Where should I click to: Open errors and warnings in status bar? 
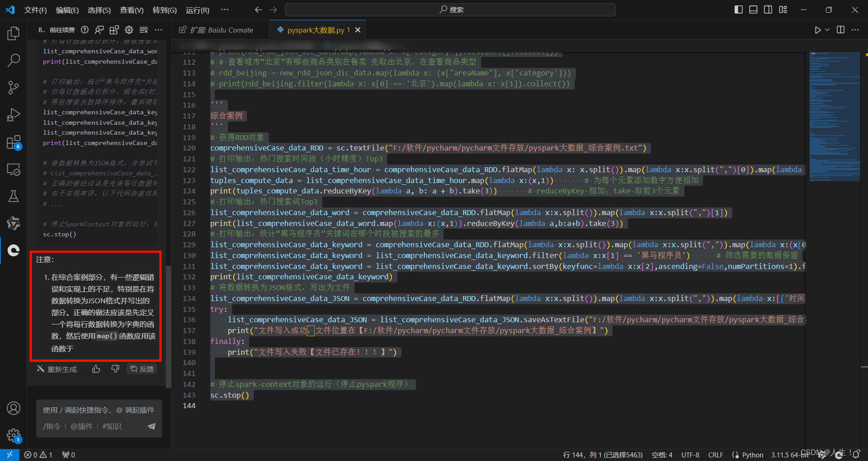(38, 455)
